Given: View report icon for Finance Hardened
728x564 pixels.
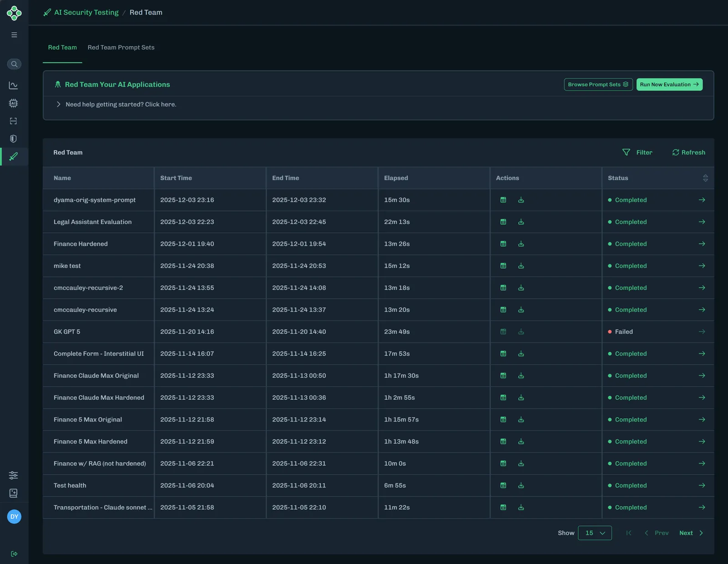Looking at the screenshot, I should [x=503, y=244].
